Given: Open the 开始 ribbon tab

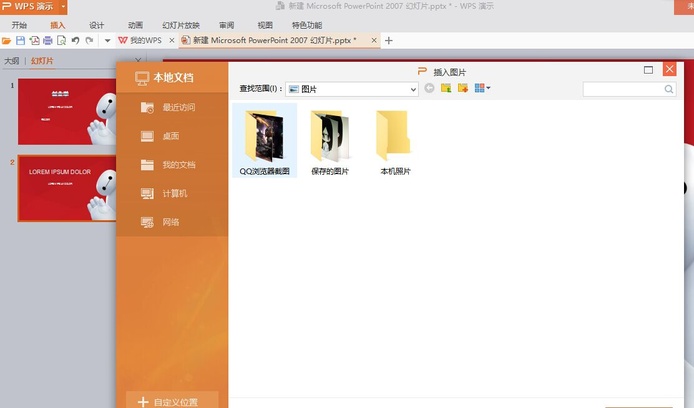Looking at the screenshot, I should coord(19,25).
